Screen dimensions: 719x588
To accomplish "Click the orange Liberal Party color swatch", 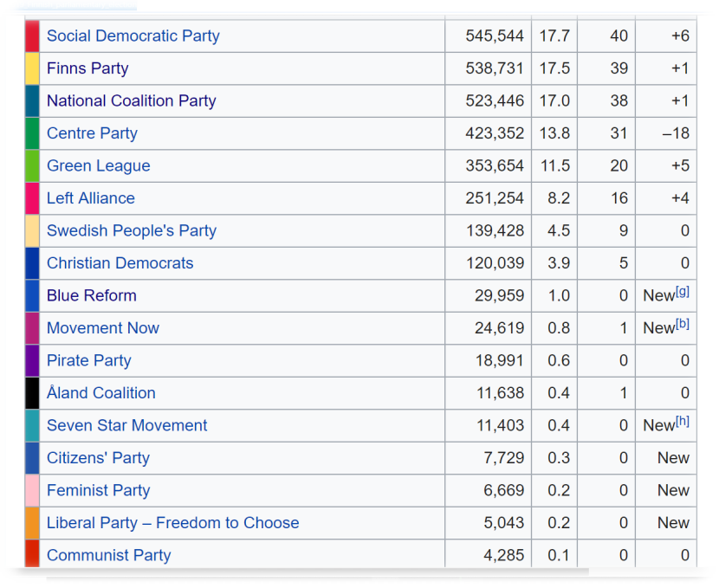I will [32, 523].
